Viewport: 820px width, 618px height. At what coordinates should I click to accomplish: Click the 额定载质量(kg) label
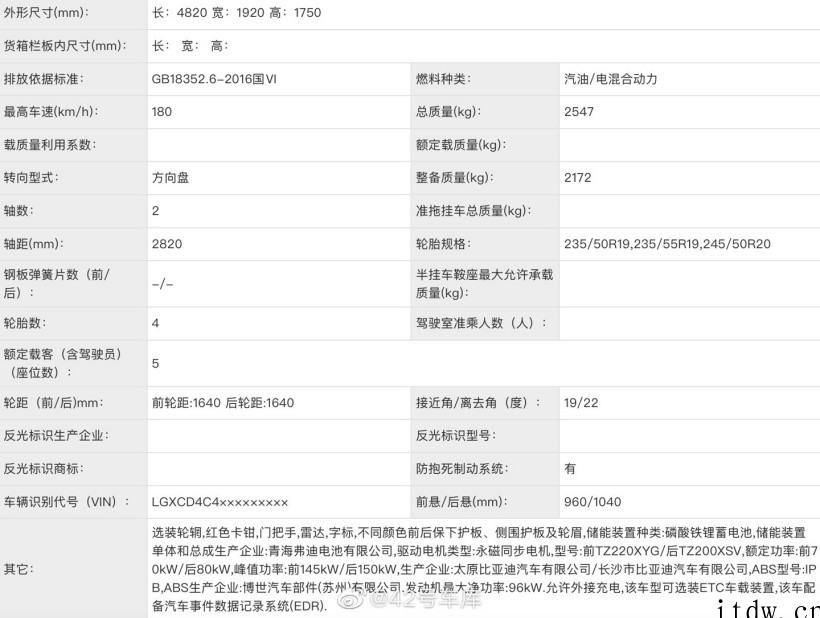pyautogui.click(x=461, y=145)
